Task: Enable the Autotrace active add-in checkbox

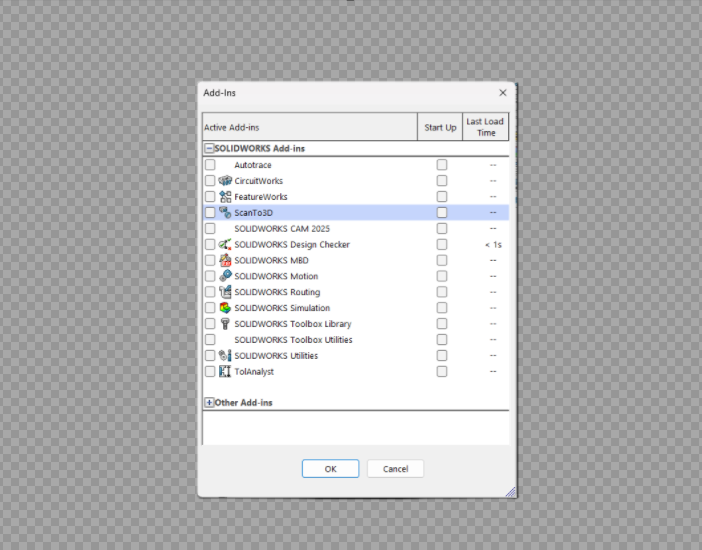Action: [x=210, y=165]
